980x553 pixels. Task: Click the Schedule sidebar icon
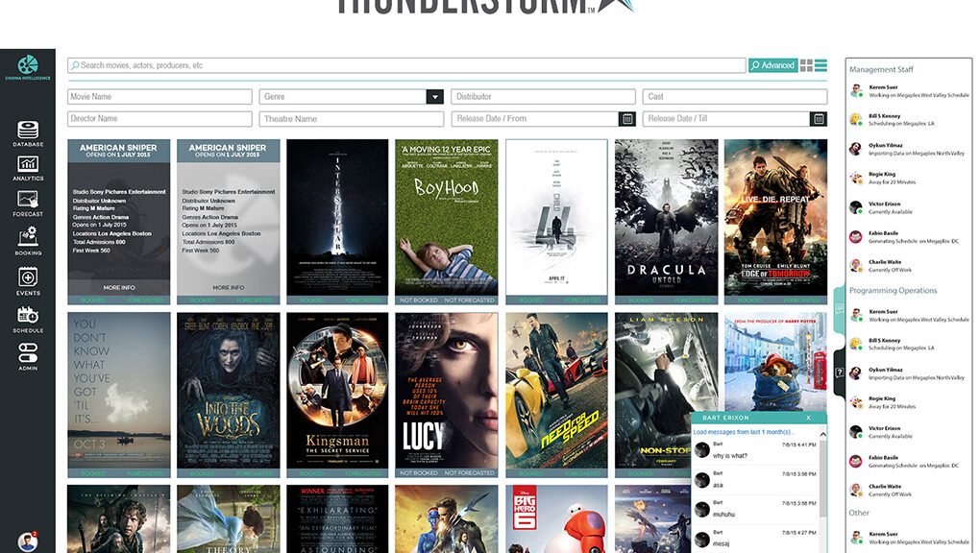tap(28, 319)
